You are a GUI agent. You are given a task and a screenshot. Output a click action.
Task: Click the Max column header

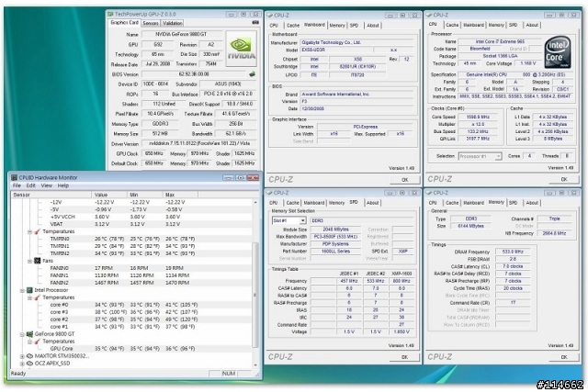[x=180, y=195]
